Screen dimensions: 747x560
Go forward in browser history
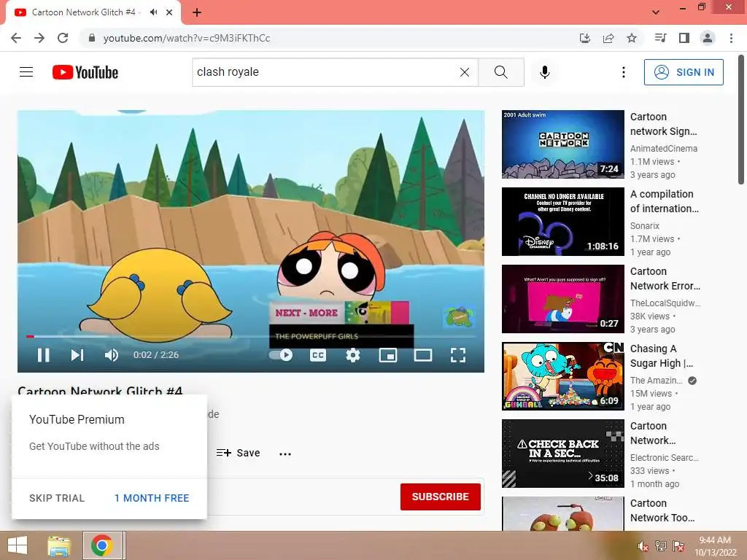click(x=39, y=38)
